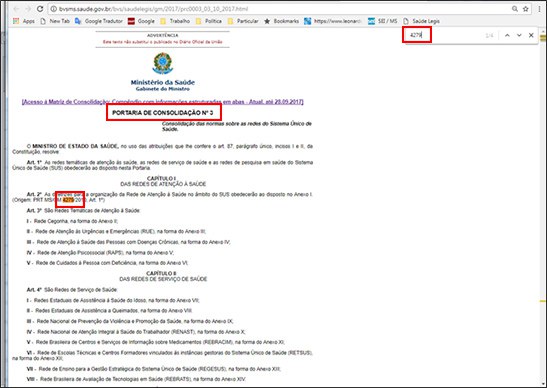Click the Ministério da Saúde coat of arms
This screenshot has height=388, width=547.
pyautogui.click(x=163, y=63)
